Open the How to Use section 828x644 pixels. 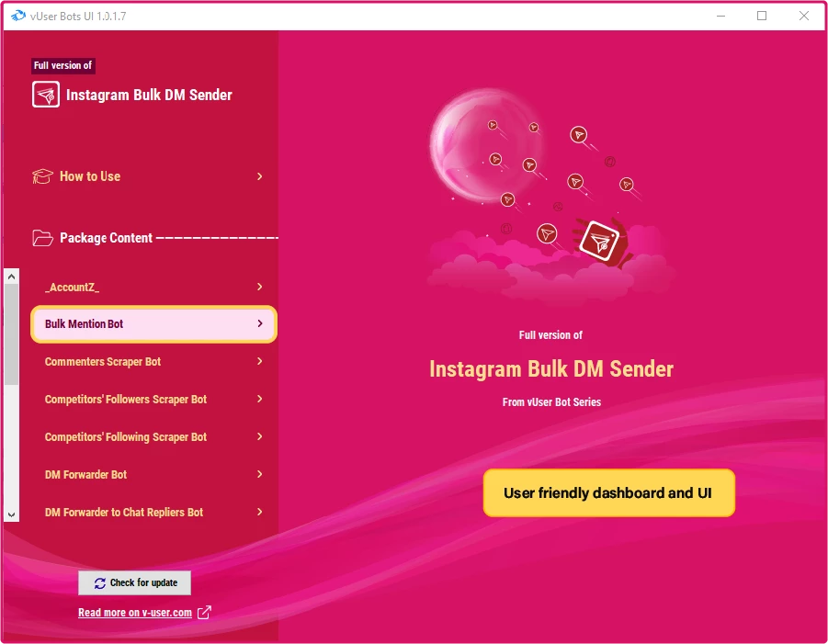pos(148,176)
